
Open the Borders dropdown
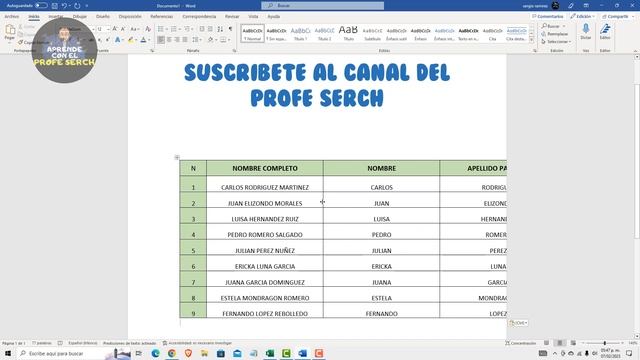[x=224, y=40]
